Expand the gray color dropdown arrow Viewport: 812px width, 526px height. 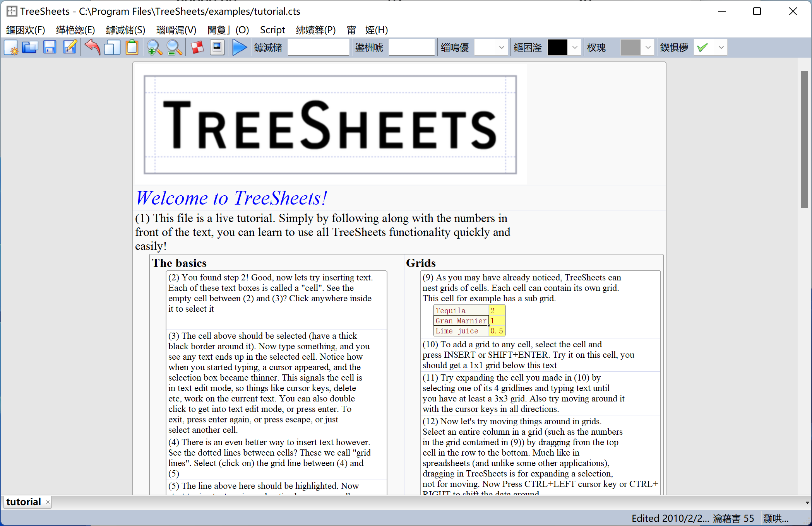click(648, 48)
